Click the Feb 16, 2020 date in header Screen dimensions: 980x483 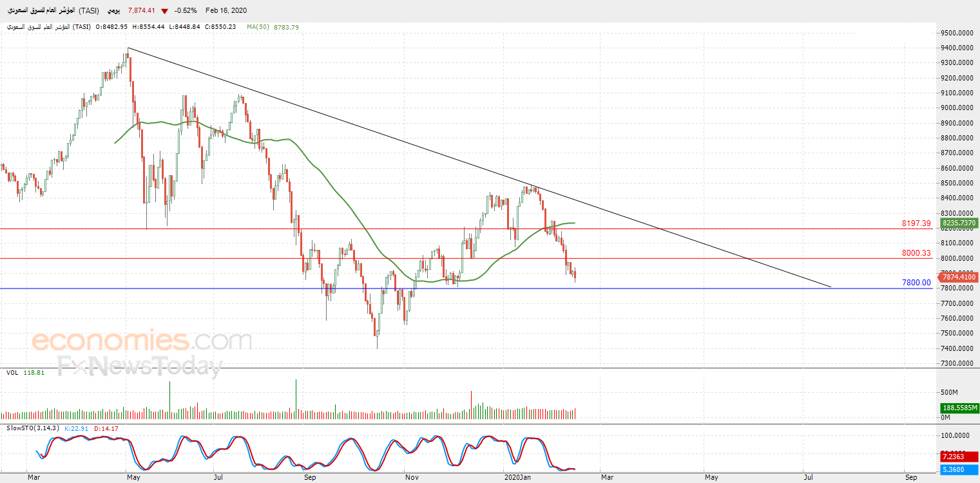(226, 11)
